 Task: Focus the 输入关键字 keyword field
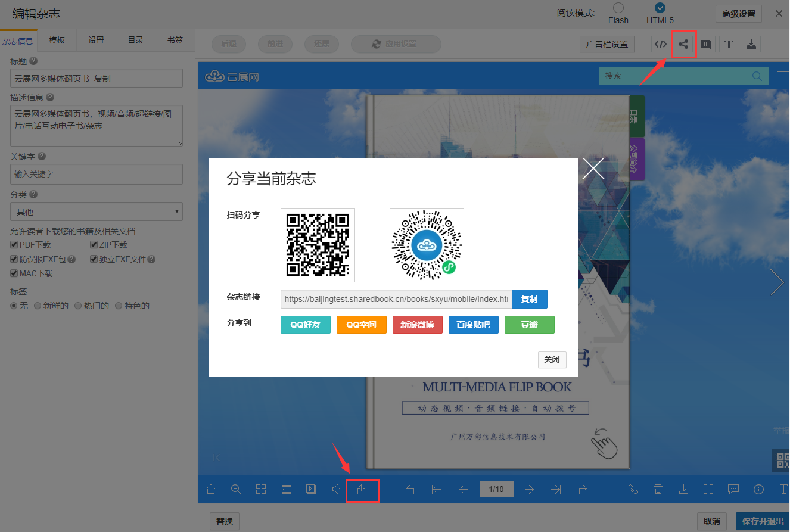click(97, 174)
